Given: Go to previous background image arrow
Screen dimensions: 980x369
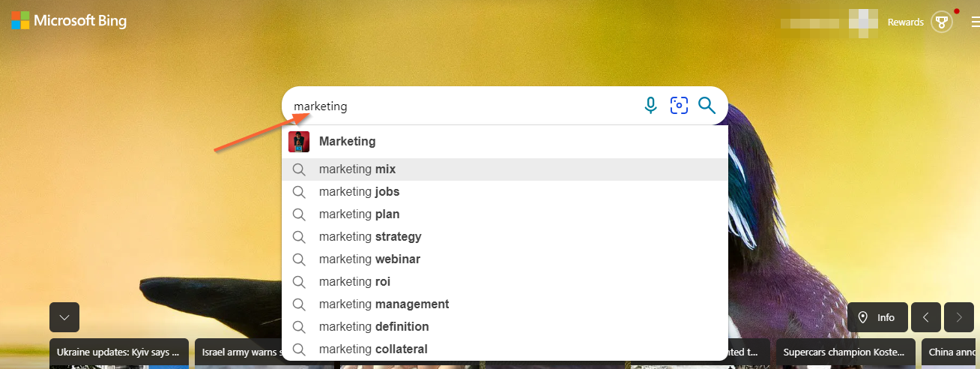Looking at the screenshot, I should click(x=926, y=317).
